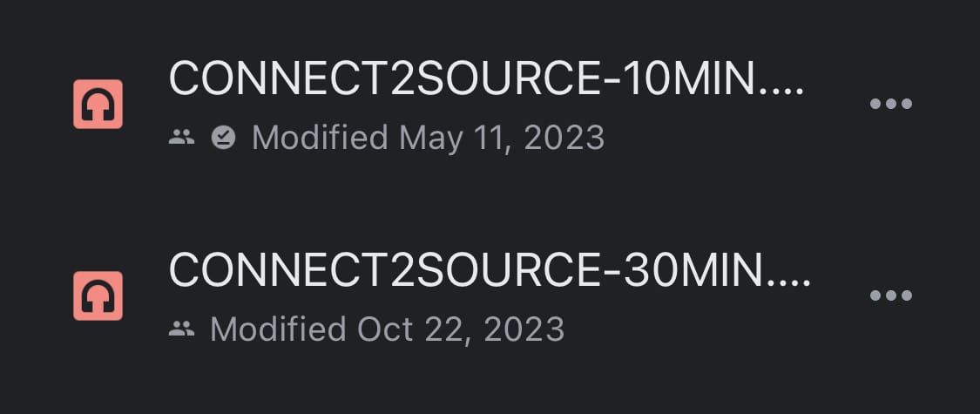Click "Modified Oct 22, 2023" text
The width and height of the screenshot is (980, 414).
click(x=387, y=329)
